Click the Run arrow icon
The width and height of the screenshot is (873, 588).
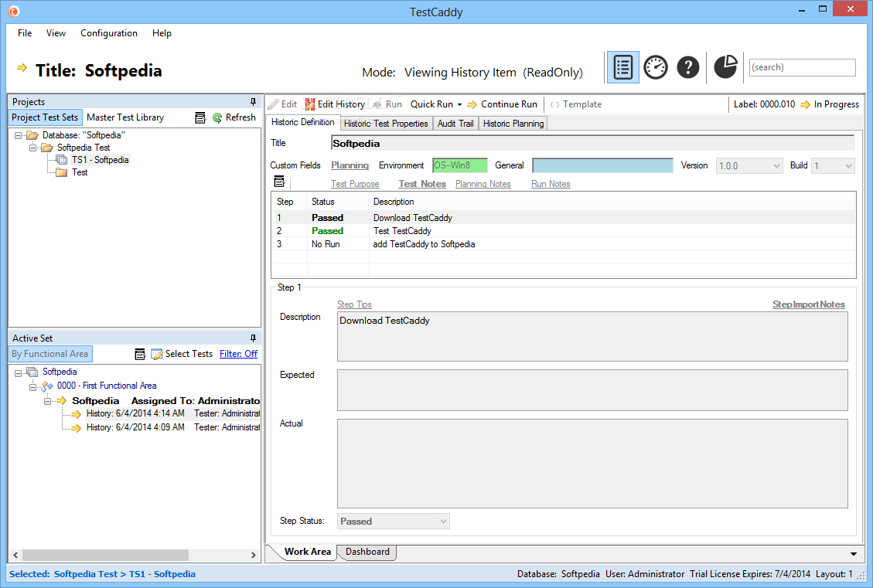(377, 104)
